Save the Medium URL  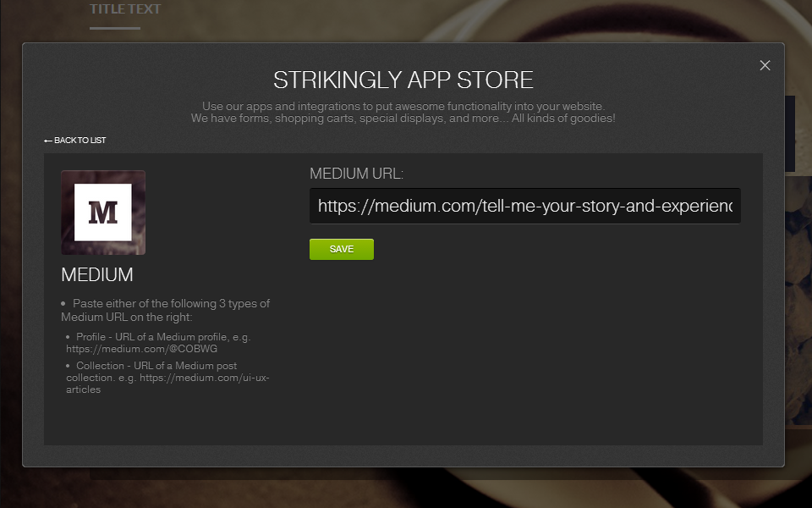pyautogui.click(x=341, y=249)
